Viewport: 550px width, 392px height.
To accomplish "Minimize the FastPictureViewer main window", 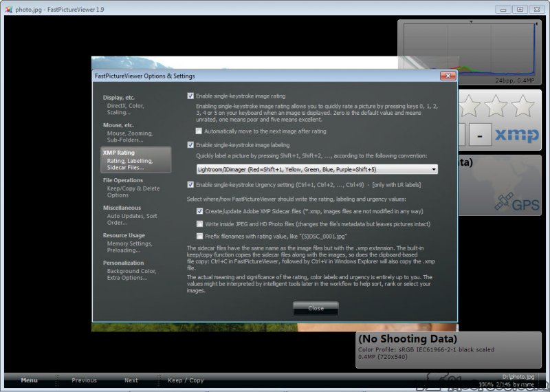I will click(x=503, y=10).
